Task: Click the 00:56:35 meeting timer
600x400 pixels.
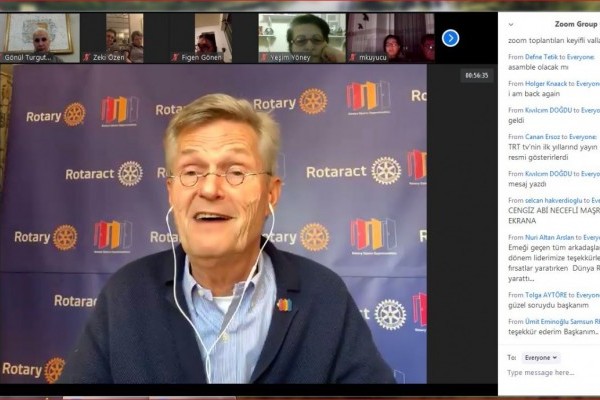Action: pyautogui.click(x=477, y=75)
